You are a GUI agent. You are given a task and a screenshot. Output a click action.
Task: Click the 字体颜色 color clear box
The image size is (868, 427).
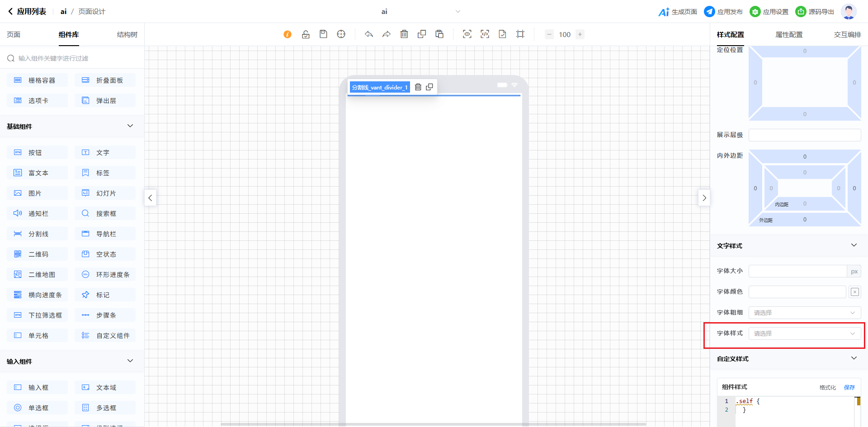[x=855, y=292]
